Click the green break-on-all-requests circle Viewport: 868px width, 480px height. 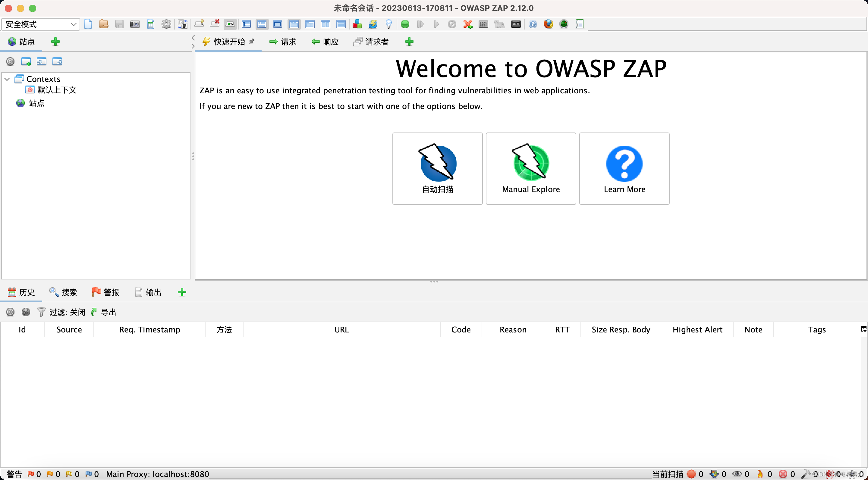click(x=405, y=24)
